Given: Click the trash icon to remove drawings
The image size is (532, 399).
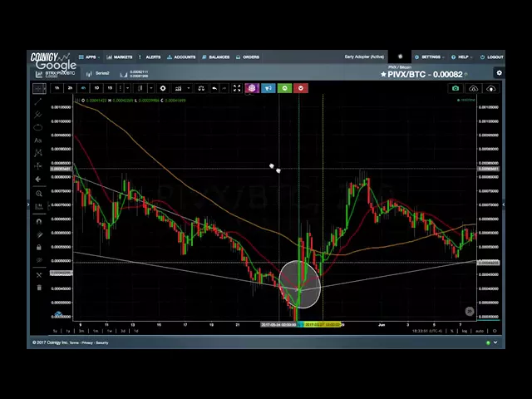Looking at the screenshot, I should click(x=39, y=288).
